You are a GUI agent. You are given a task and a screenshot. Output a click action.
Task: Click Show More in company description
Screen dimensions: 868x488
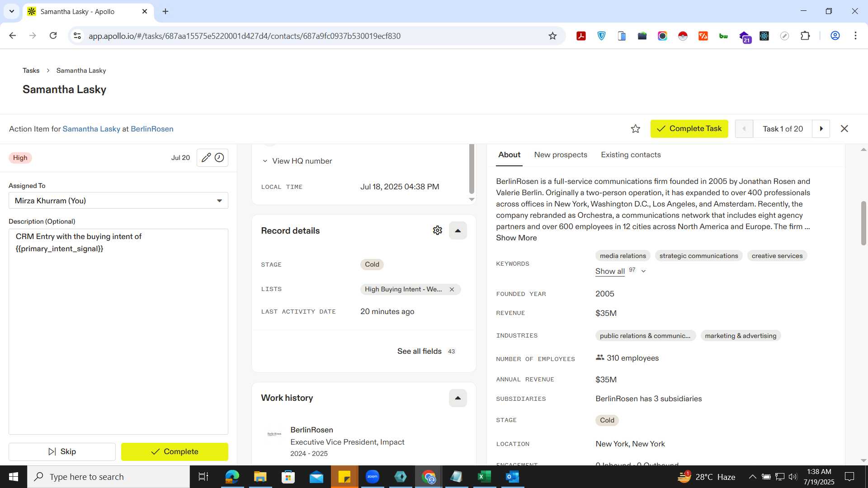(x=516, y=238)
